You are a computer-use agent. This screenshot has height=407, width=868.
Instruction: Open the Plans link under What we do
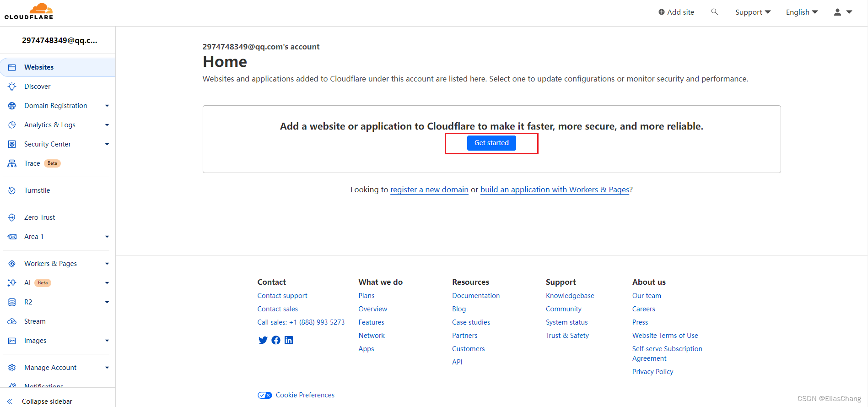[x=367, y=296]
